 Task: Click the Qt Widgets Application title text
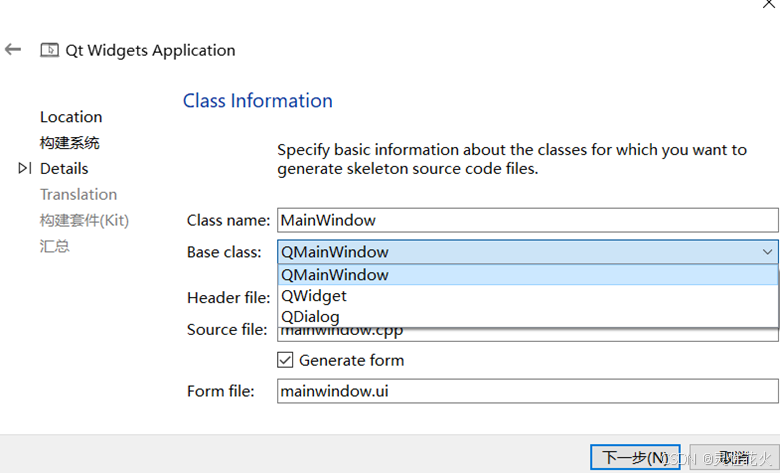coord(150,50)
